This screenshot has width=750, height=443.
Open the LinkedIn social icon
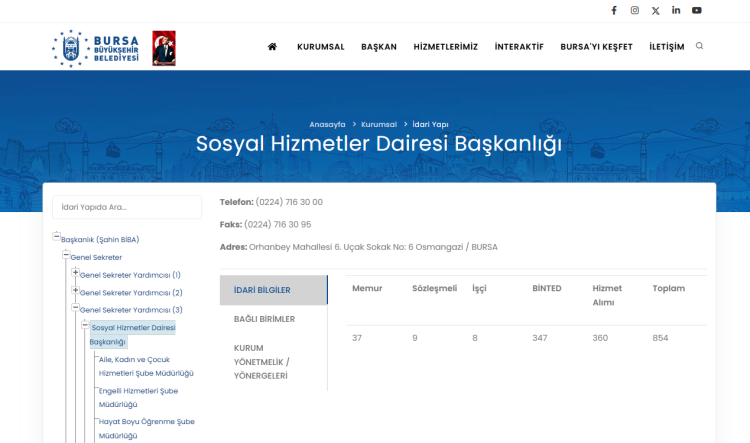pos(676,11)
